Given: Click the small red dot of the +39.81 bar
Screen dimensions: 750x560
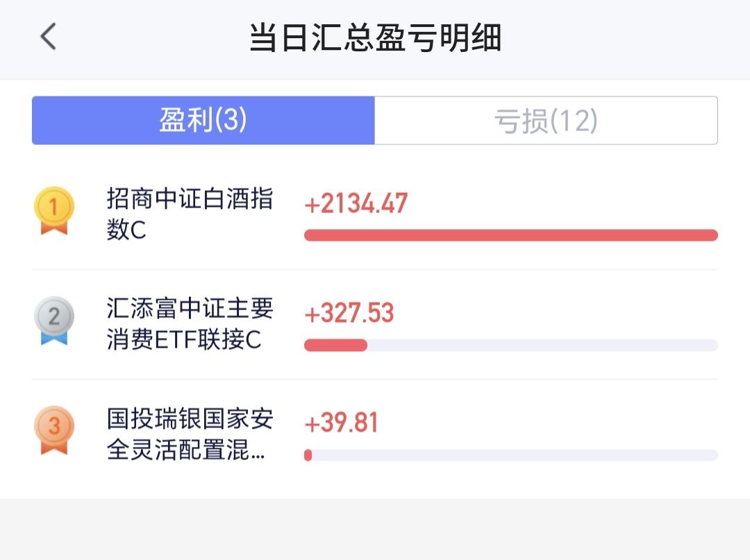Looking at the screenshot, I should pos(308,455).
